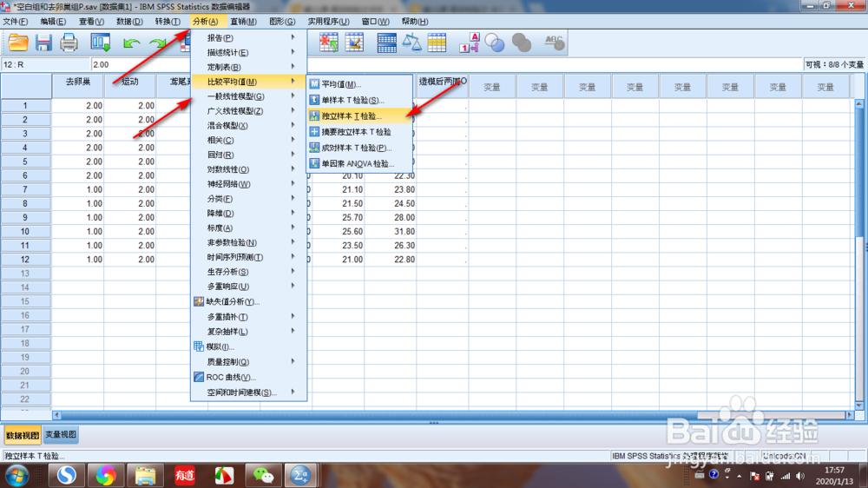
Task: Click cell with value 25.70
Action: click(x=338, y=218)
